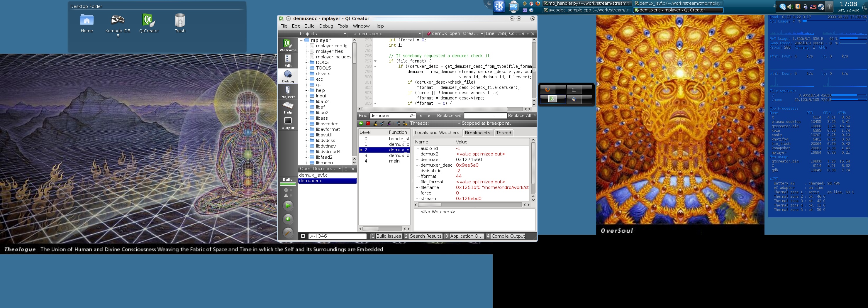The image size is (868, 308).
Task: Open the Trash on desktop
Action: (x=180, y=23)
